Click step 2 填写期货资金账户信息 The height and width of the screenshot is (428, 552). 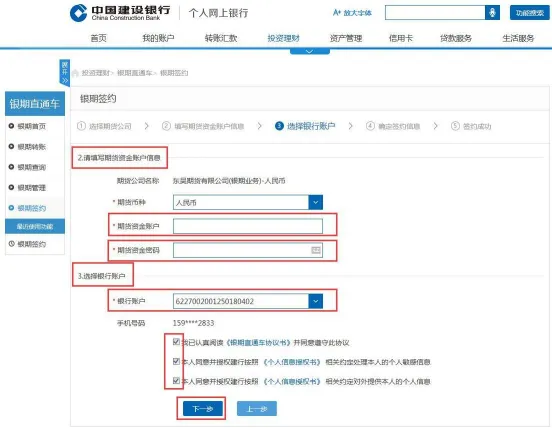[x=203, y=126]
